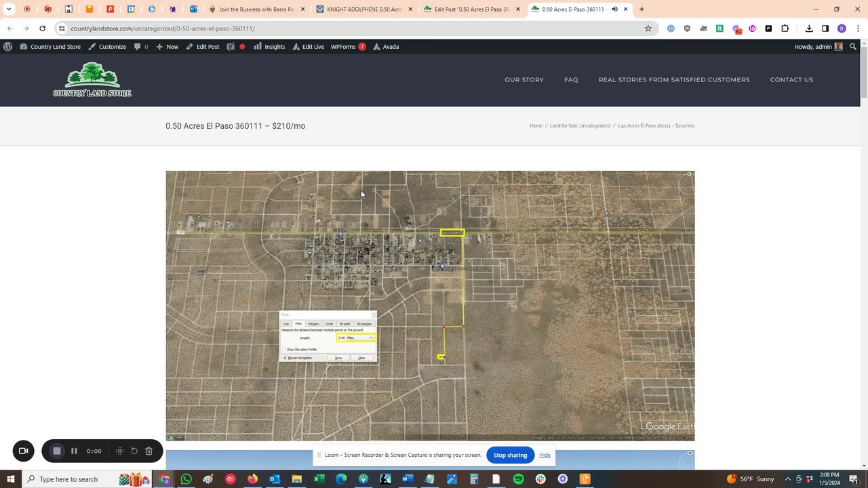Open File Explorer from the taskbar
868x488 pixels.
(x=296, y=479)
